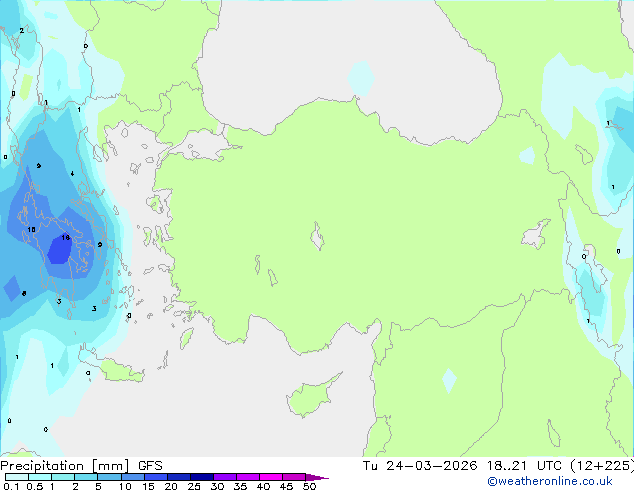This screenshot has height=490, width=634.
Task: Click the 'Tu 24-03-2026 18..21 UTC' timestamp
Action: [x=464, y=466]
